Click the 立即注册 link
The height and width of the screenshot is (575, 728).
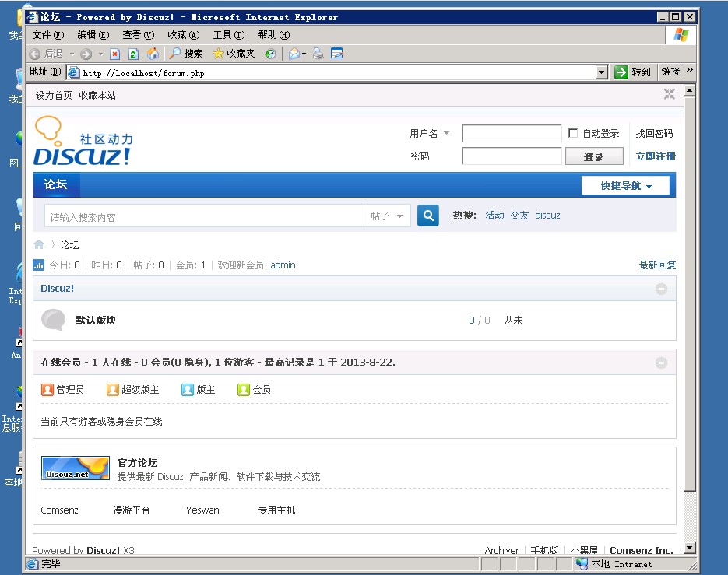coord(656,156)
